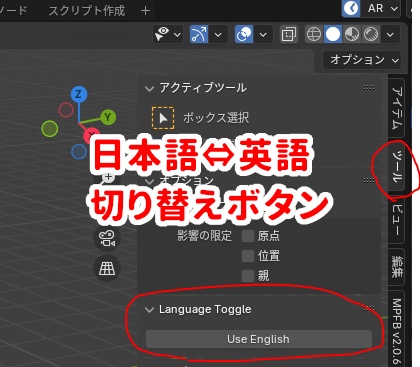Screen dimensions: 420x367
Task: Click the Z axis on the navigation gizmo
Action: pos(79,94)
